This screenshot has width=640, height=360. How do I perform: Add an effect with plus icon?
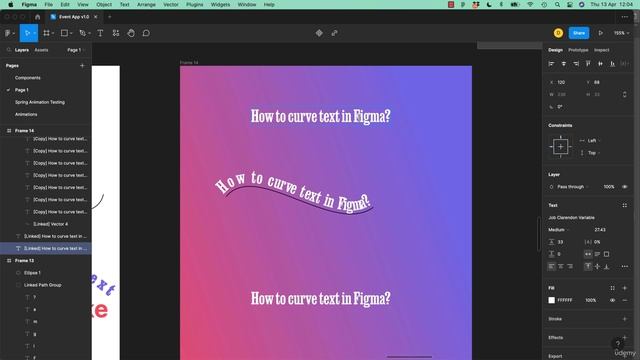pyautogui.click(x=624, y=338)
